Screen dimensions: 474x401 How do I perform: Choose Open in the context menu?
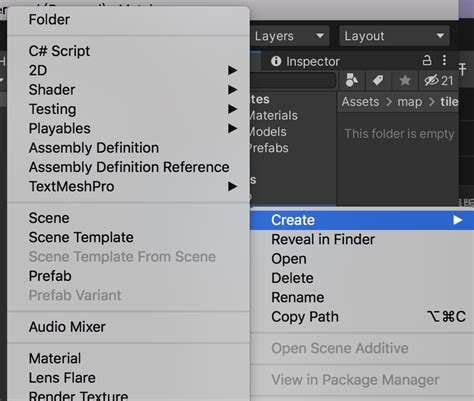point(362,259)
